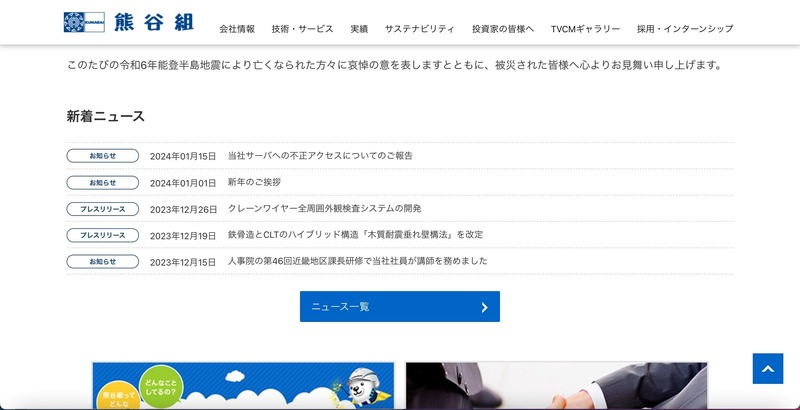The height and width of the screenshot is (410, 800).
Task: Open 会社情報 menu in navigation
Action: pos(237,29)
